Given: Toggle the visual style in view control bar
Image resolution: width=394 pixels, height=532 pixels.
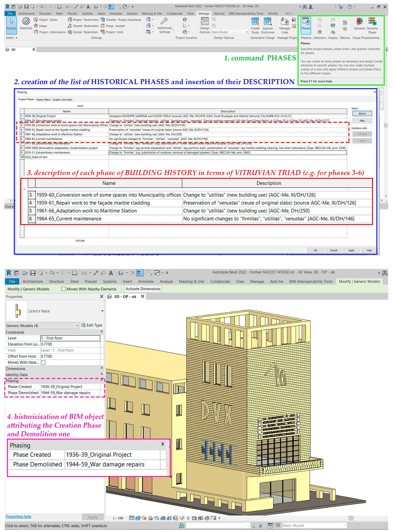Looking at the screenshot, I should point(138,518).
